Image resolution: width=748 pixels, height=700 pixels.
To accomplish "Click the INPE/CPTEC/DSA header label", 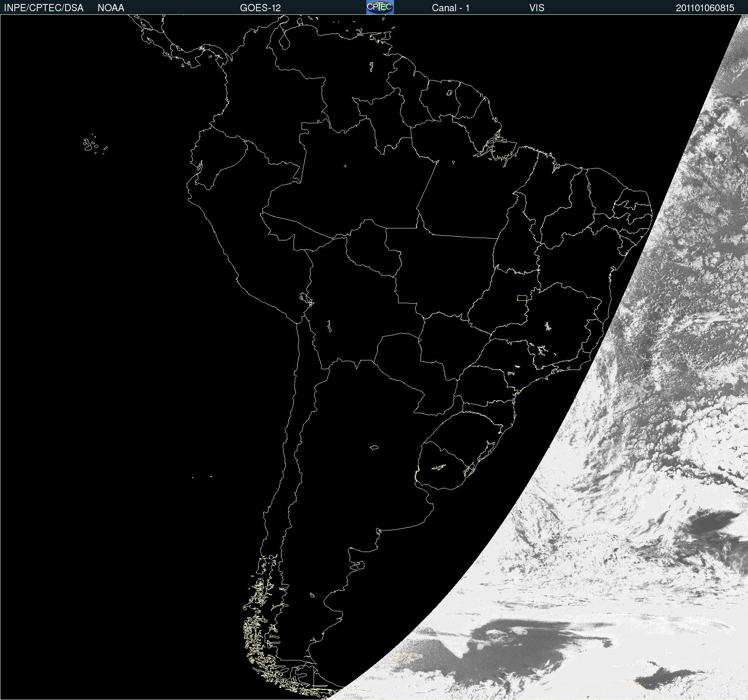I will pyautogui.click(x=44, y=8).
